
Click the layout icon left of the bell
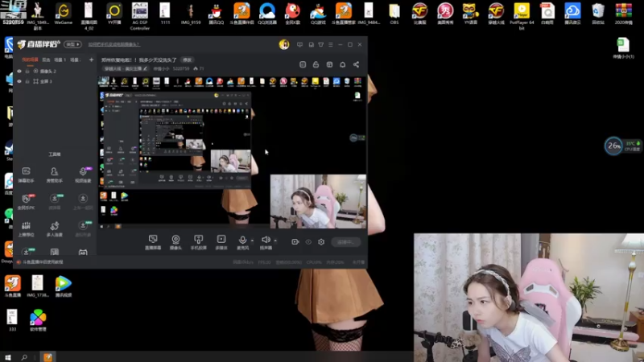click(x=329, y=64)
